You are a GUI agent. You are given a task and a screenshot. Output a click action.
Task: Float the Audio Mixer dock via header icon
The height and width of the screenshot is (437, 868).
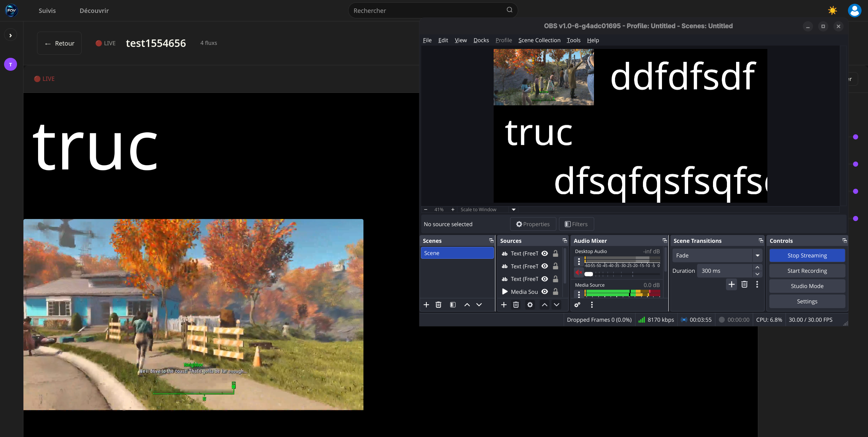(665, 240)
